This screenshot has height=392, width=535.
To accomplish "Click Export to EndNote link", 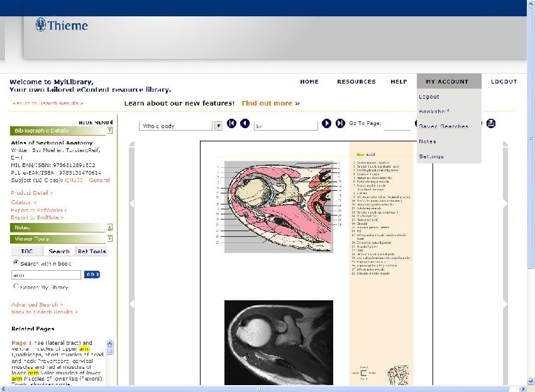I will click(x=38, y=217).
